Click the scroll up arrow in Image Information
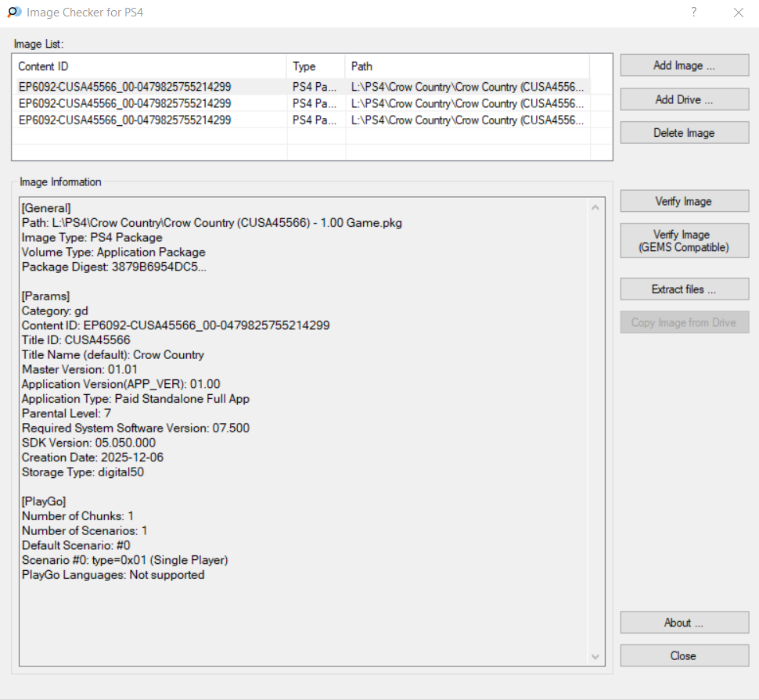This screenshot has width=759, height=700. pos(595,208)
